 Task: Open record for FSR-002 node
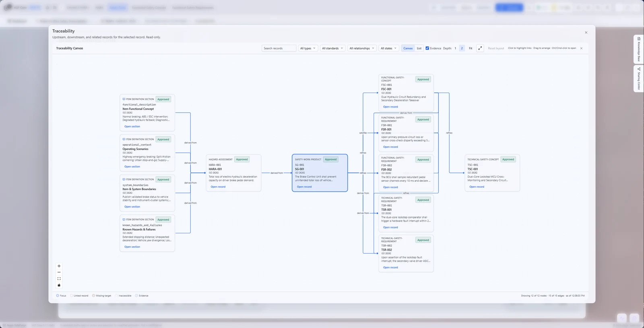coord(390,187)
